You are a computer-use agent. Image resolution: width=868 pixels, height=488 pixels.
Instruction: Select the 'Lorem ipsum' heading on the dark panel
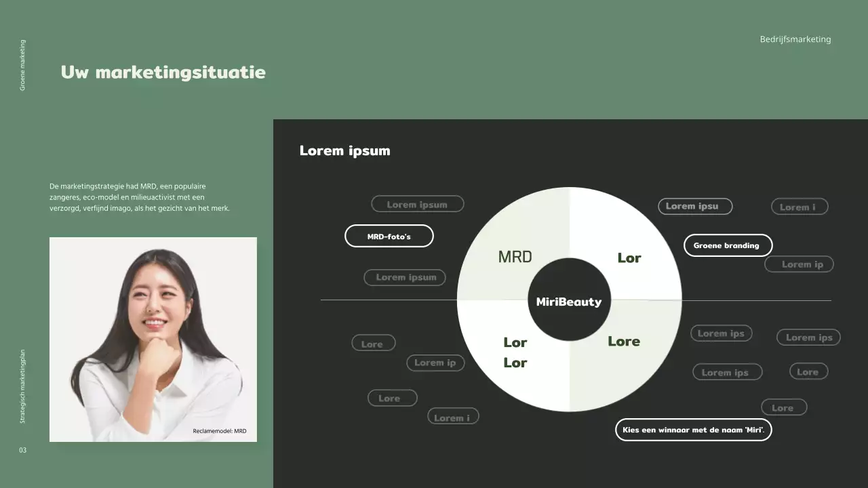point(344,150)
